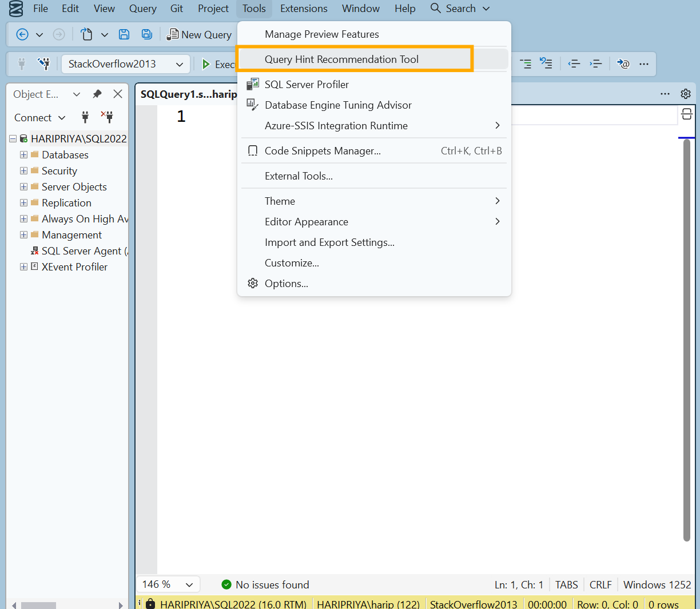Open the Connect dropdown in Object Explorer

(39, 118)
